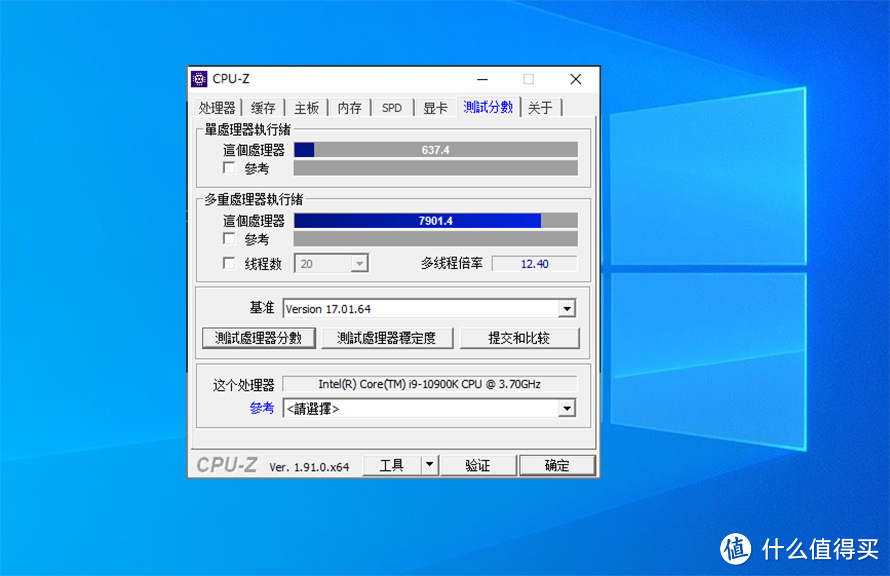Image resolution: width=890 pixels, height=576 pixels.
Task: Toggle the 线程数 checkbox
Action: pyautogui.click(x=229, y=263)
